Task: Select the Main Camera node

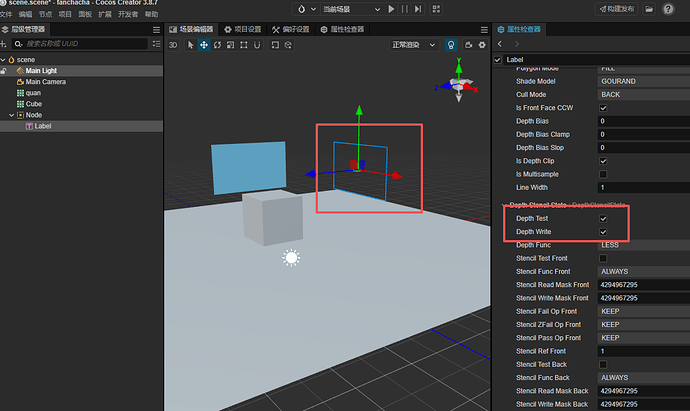Action: [x=45, y=82]
